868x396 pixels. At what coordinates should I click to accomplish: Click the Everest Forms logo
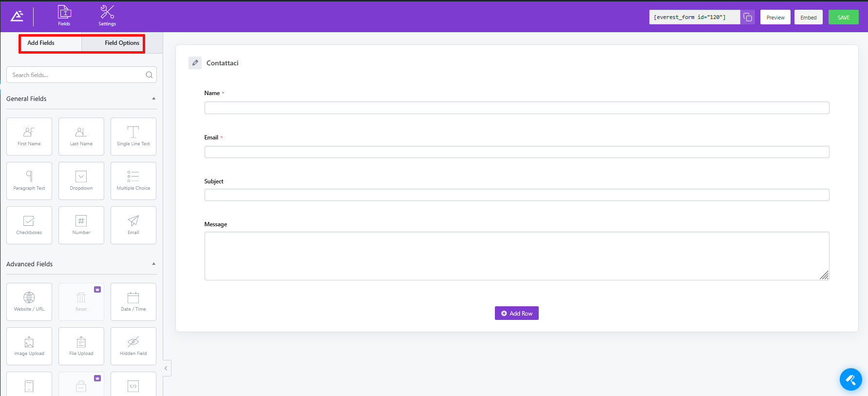coord(17,16)
